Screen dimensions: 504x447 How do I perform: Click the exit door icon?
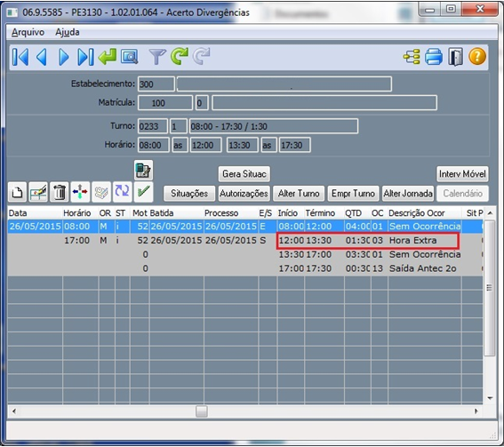point(456,57)
